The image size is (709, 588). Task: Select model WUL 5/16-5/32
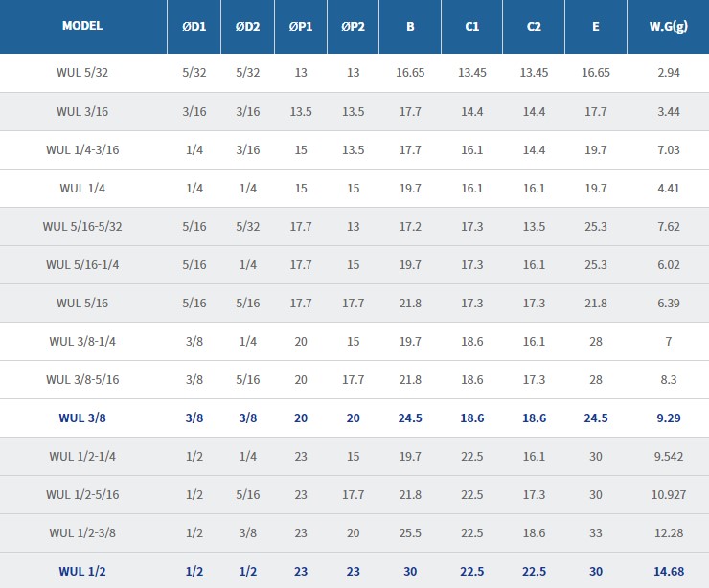coord(82,226)
